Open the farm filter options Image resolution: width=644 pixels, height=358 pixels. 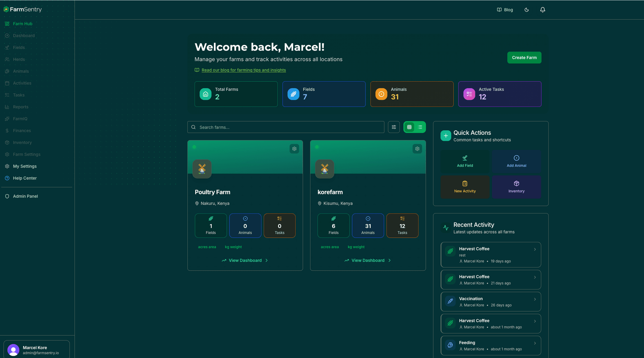click(x=394, y=127)
